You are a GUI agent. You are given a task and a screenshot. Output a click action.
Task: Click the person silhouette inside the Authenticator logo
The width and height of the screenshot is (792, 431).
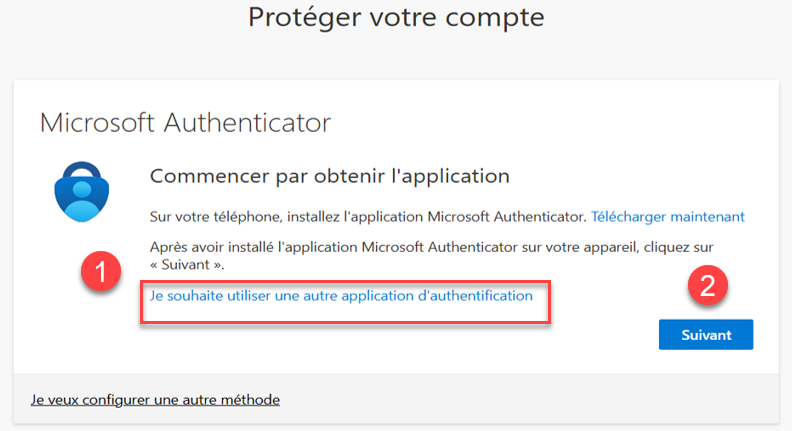82,201
